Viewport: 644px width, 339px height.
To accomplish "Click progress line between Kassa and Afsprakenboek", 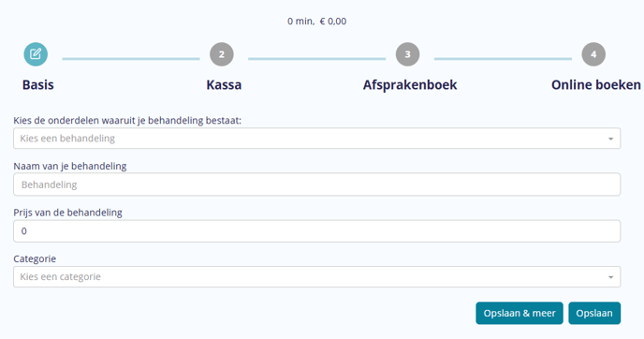I will point(316,59).
